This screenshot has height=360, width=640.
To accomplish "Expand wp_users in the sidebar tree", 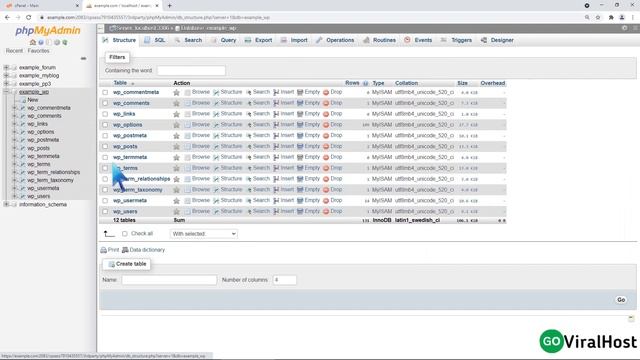I will coord(14,196).
